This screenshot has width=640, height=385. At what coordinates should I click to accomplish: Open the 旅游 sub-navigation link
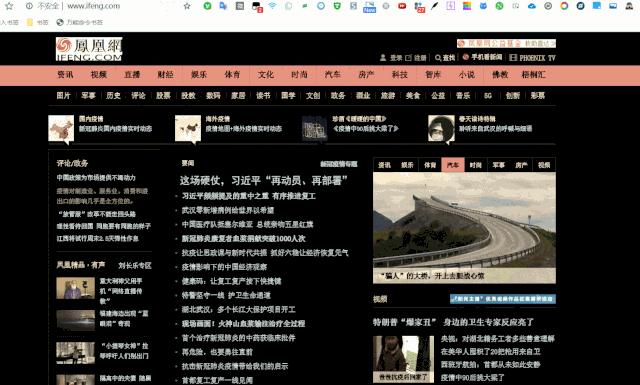coord(388,96)
